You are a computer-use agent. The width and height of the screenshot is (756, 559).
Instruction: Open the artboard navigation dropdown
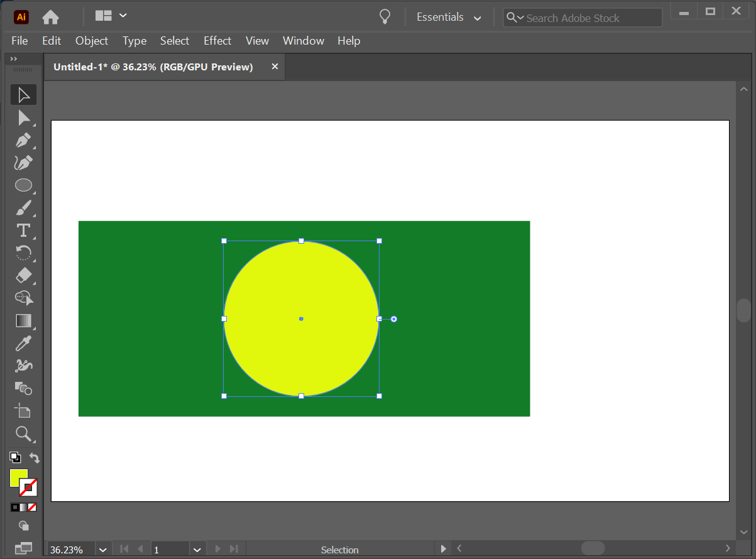[x=197, y=550]
